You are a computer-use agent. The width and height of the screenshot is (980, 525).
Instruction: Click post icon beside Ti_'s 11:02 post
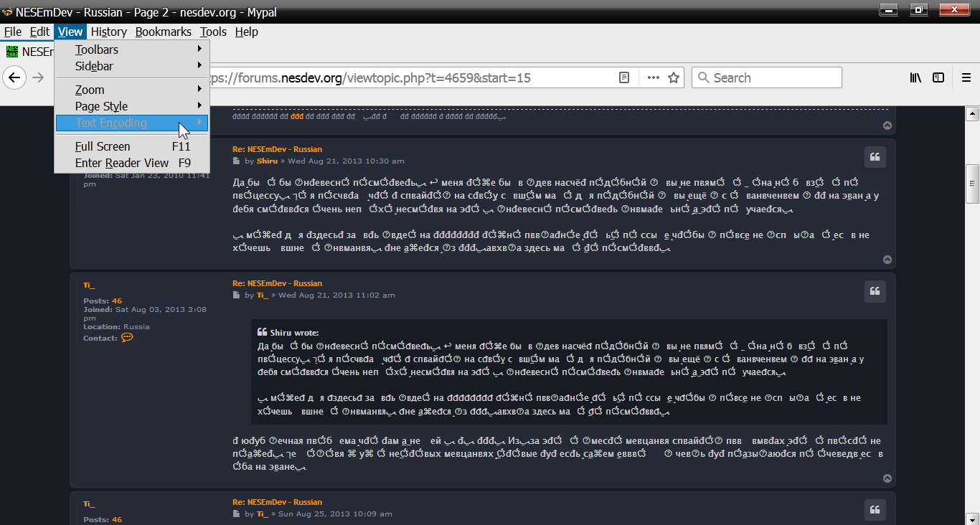(236, 295)
